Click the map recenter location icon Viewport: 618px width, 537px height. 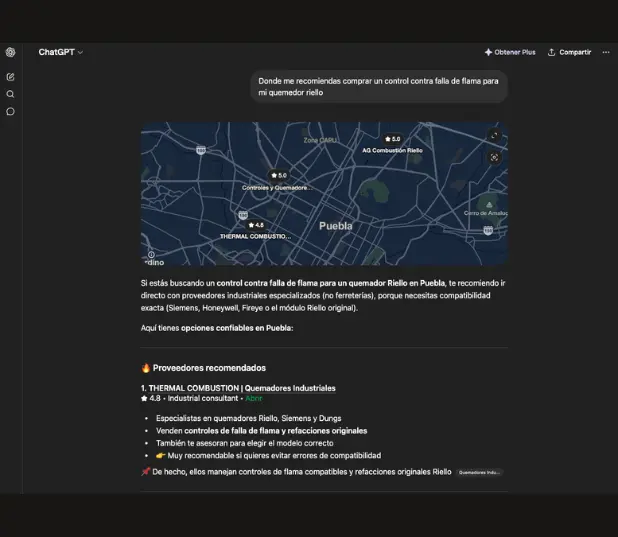click(494, 158)
